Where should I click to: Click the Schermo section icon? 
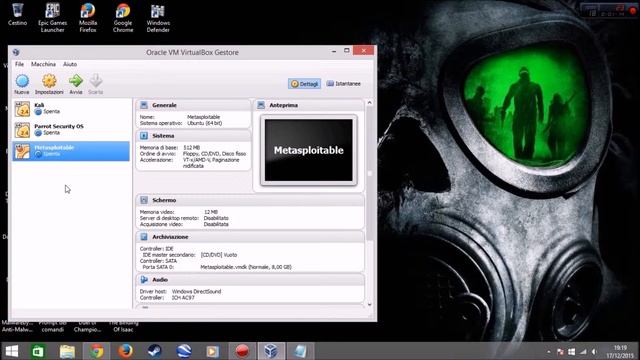coord(144,200)
